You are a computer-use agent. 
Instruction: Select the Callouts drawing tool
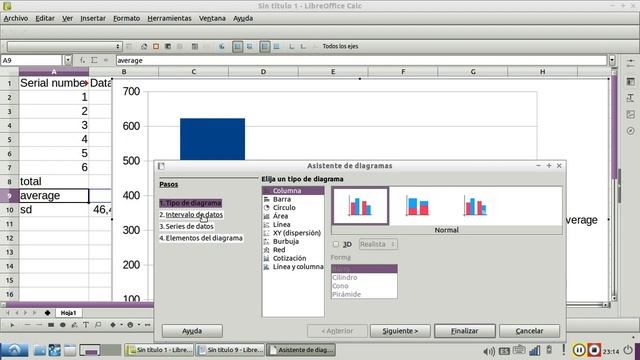[x=98, y=325]
